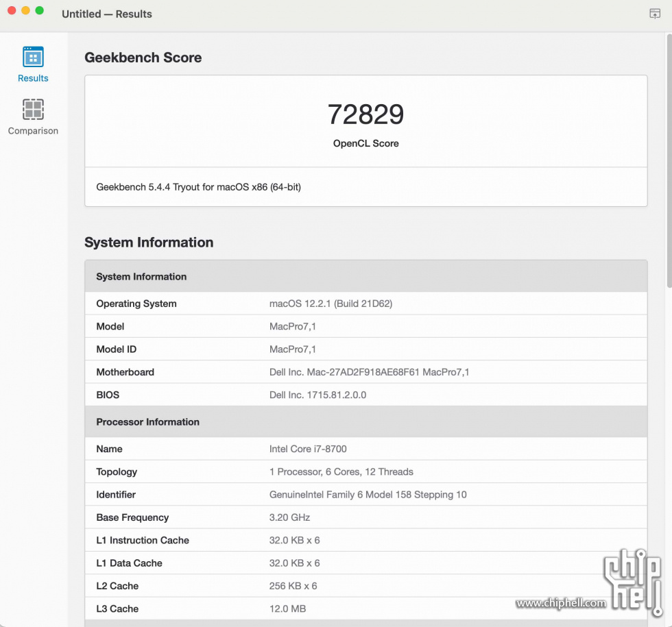The height and width of the screenshot is (627, 672).
Task: Click the Identifier row label
Action: coord(116,495)
